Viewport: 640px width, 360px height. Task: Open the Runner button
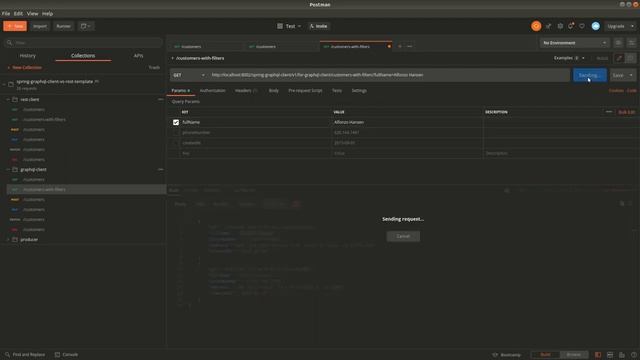pos(63,26)
